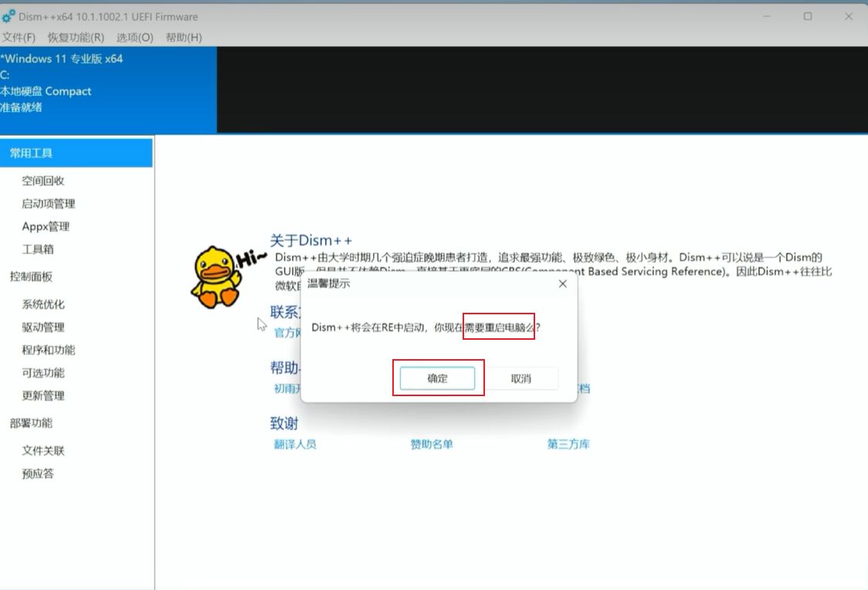Click the yellow duck mascot image
Viewport: 868px width, 590px height.
[x=212, y=276]
